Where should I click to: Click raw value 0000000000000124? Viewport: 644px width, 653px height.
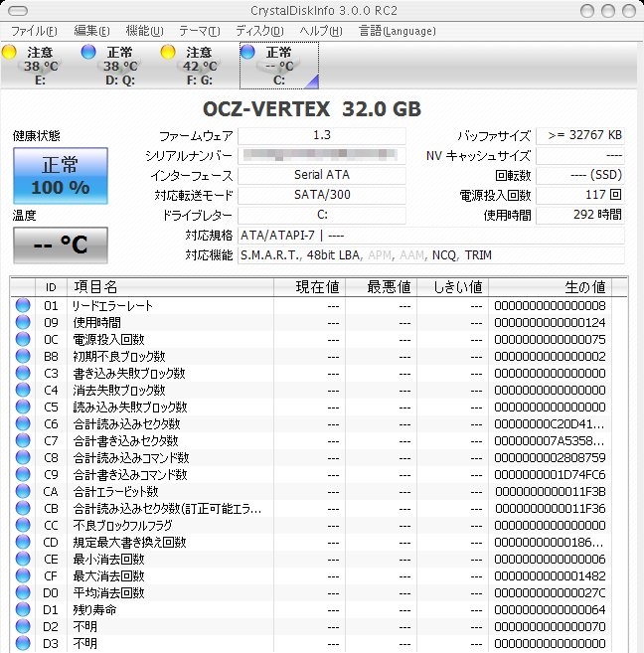tap(550, 323)
